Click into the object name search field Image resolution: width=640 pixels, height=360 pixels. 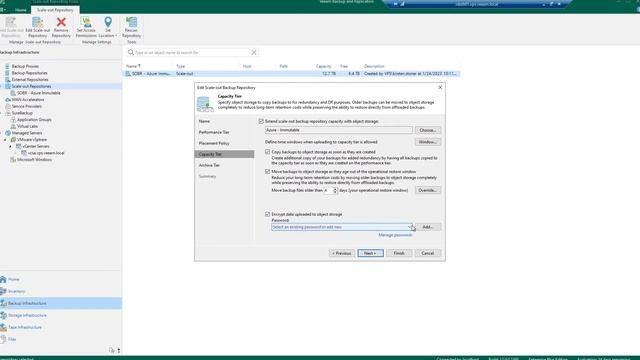coord(192,53)
